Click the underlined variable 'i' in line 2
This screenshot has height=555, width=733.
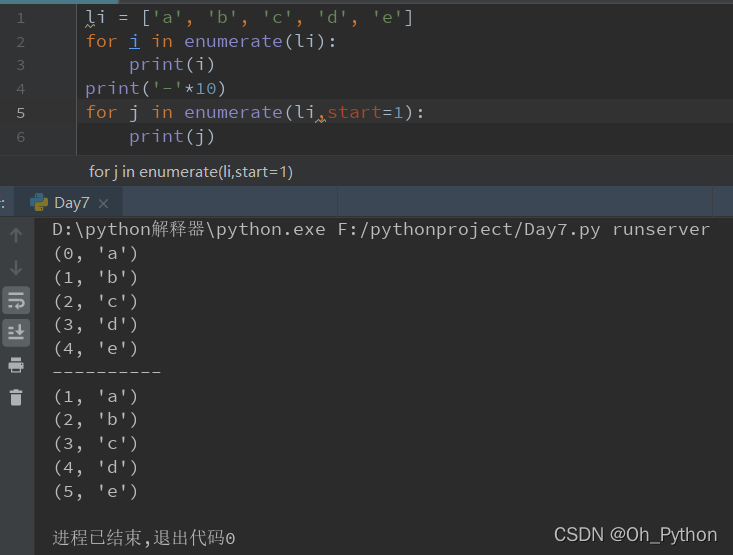134,42
